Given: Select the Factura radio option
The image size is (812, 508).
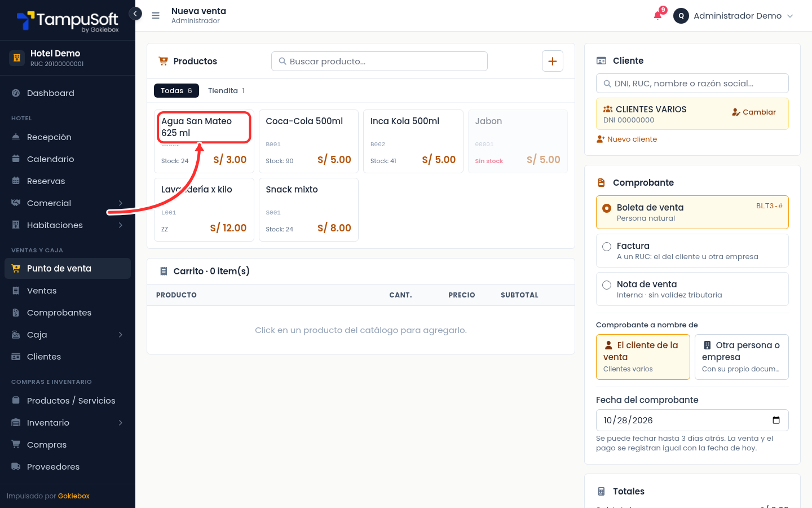Looking at the screenshot, I should coord(607,247).
